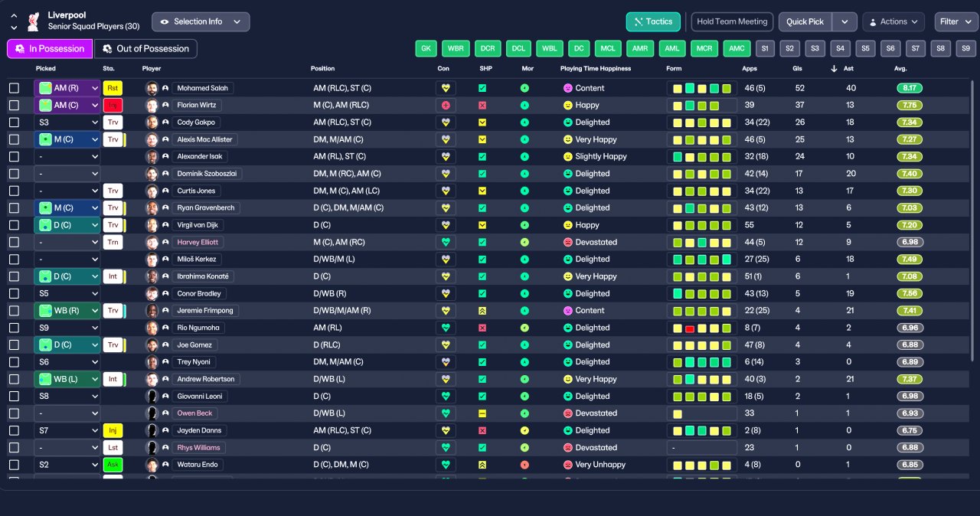Click Harvey Elliott's 6.98 rating pill
Screen dimensions: 980x516
[910, 242]
